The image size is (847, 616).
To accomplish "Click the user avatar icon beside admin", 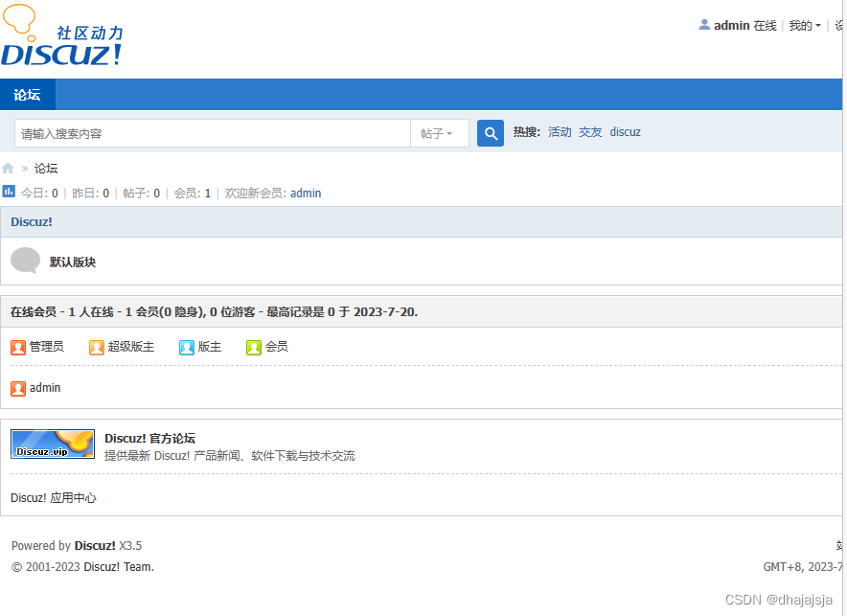I will click(704, 25).
